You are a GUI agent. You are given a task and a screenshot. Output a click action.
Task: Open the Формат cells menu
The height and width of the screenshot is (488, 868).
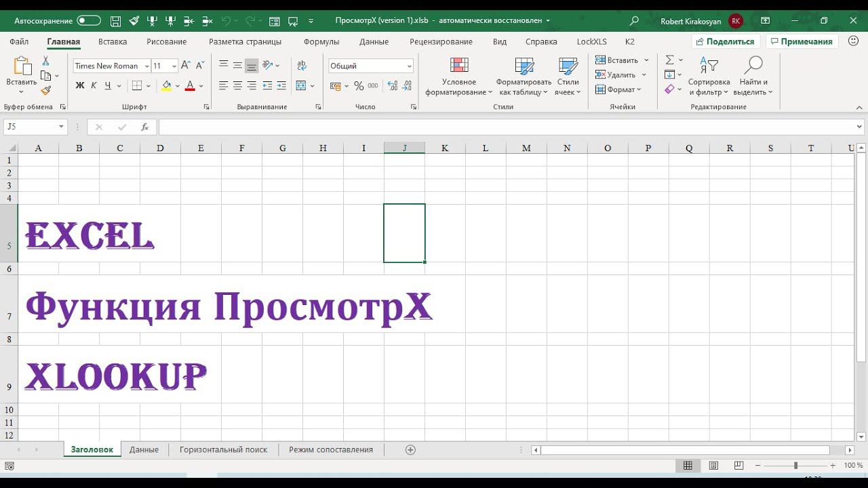pyautogui.click(x=618, y=89)
